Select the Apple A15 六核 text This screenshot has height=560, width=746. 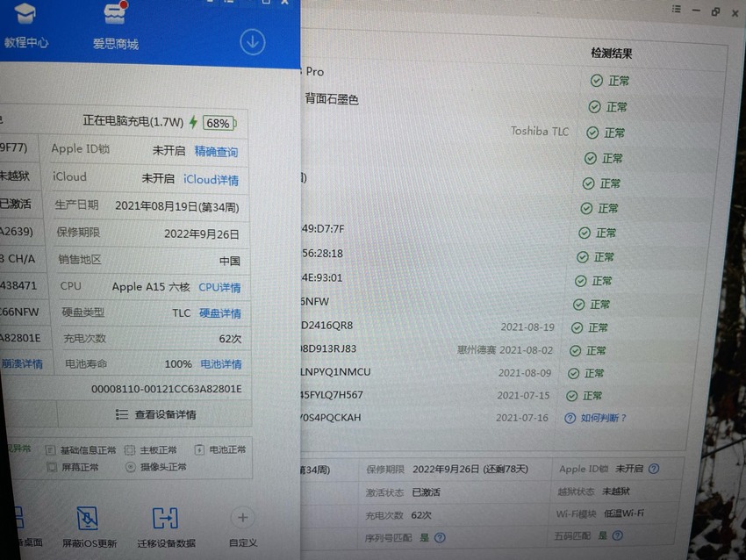click(151, 287)
